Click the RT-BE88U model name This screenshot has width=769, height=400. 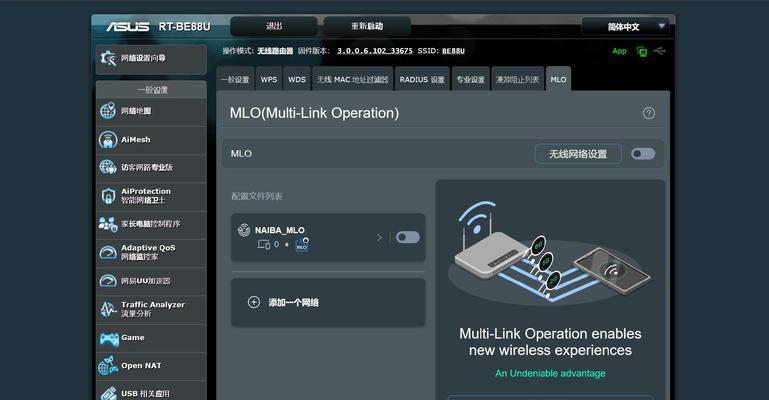pyautogui.click(x=184, y=26)
